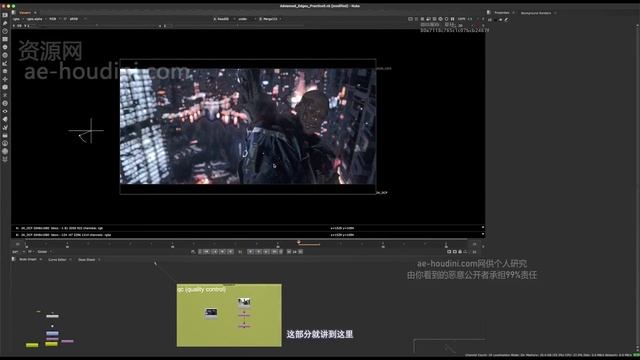Switch to the Node Graph tab

tap(28, 260)
